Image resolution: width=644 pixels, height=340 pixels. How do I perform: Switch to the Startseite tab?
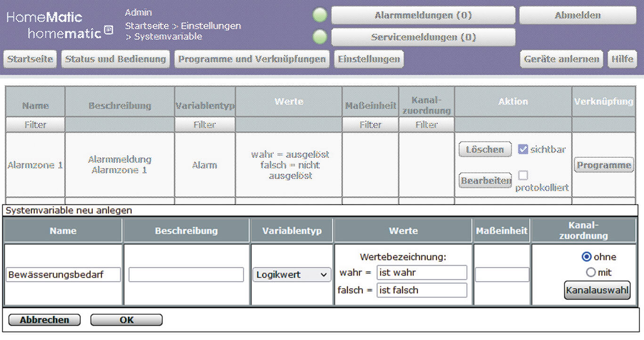(29, 59)
